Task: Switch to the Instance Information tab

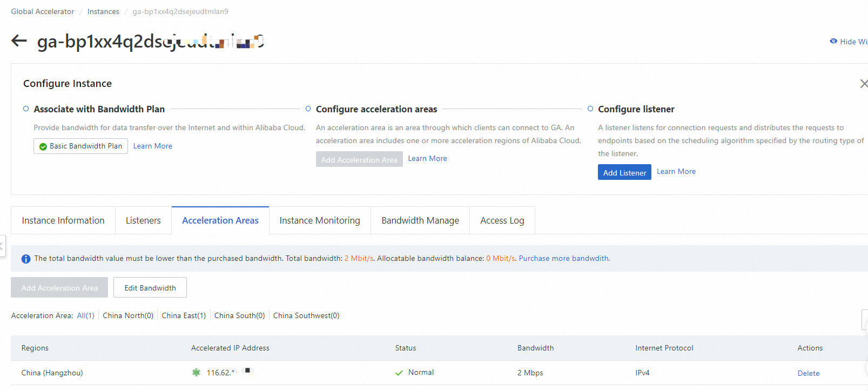Action: pos(63,220)
